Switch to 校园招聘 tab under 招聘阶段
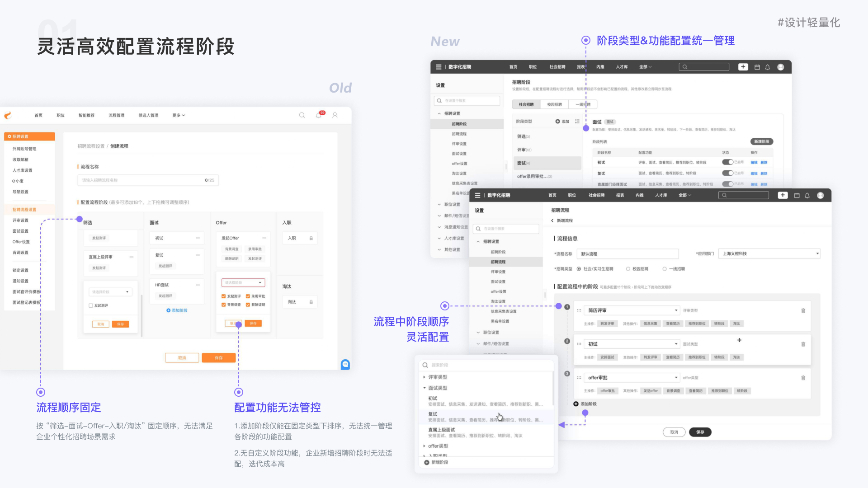The height and width of the screenshot is (488, 868). [554, 104]
